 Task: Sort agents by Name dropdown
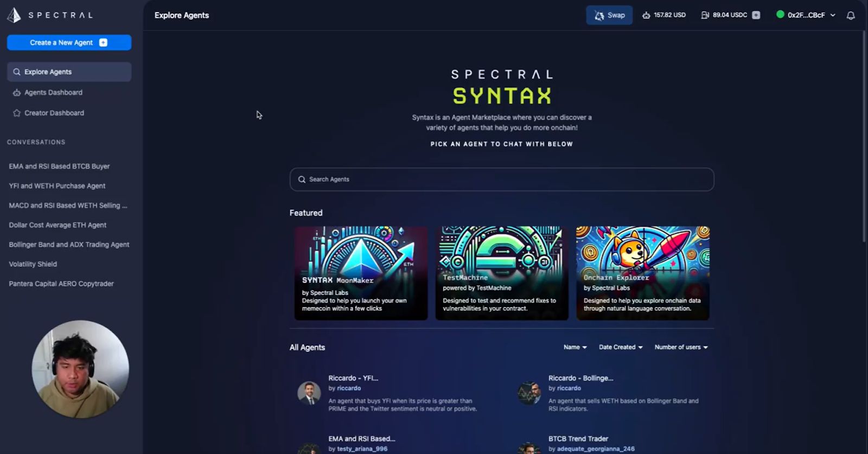click(x=575, y=347)
